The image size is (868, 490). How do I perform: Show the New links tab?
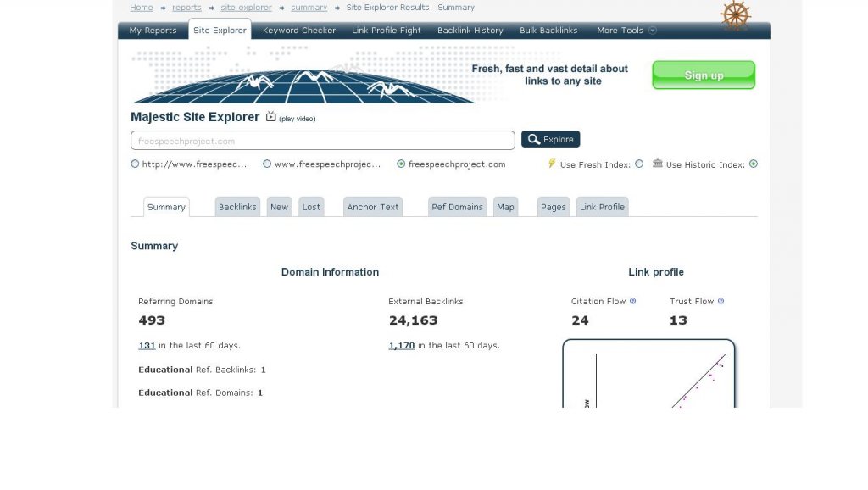[279, 207]
